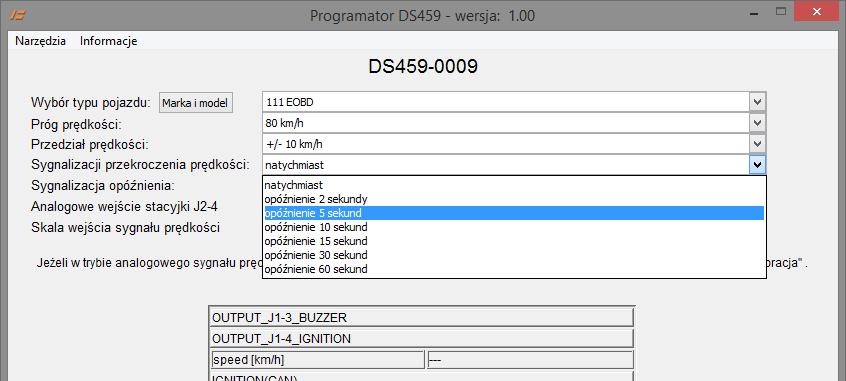This screenshot has width=846, height=381.
Task: Expand the Próg prędkości dropdown arrow
Action: tap(758, 123)
